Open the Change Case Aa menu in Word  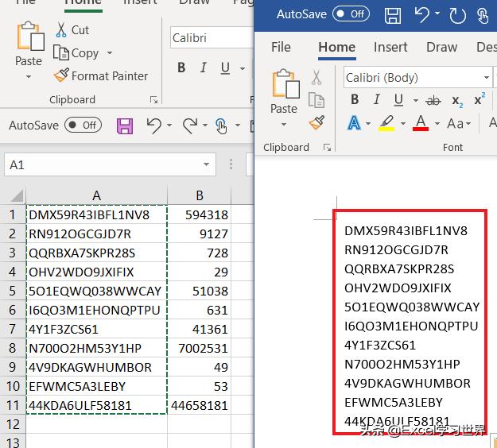pyautogui.click(x=459, y=123)
